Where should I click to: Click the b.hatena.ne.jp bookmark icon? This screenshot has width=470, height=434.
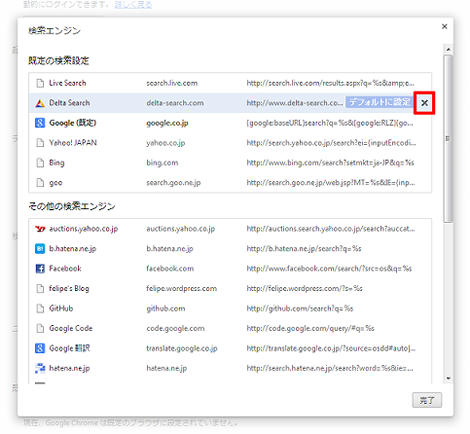40,249
